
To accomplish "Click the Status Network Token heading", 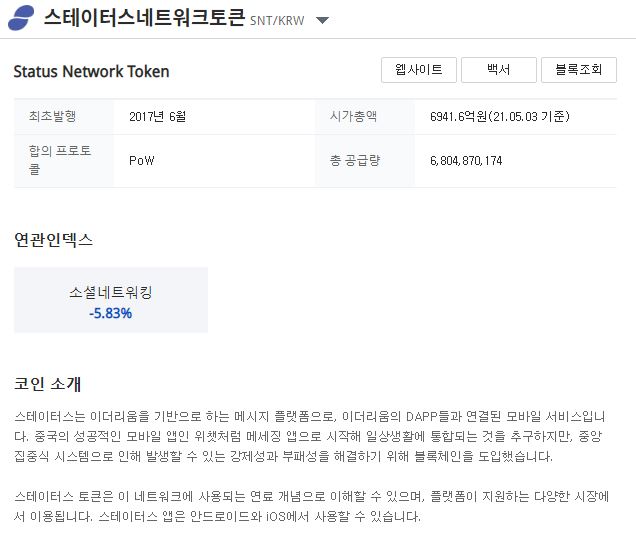I will [91, 71].
